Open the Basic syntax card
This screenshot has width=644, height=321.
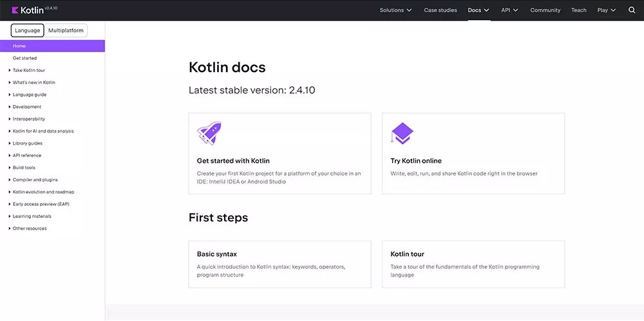(279, 264)
